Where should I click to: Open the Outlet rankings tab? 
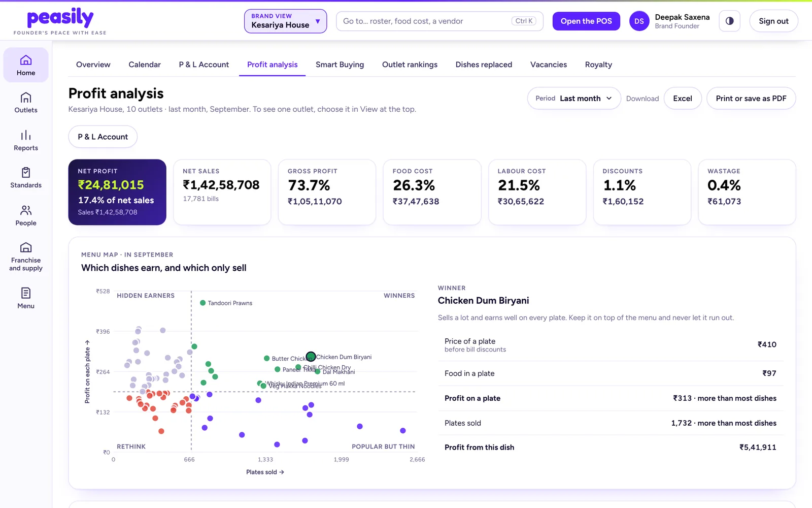410,65
